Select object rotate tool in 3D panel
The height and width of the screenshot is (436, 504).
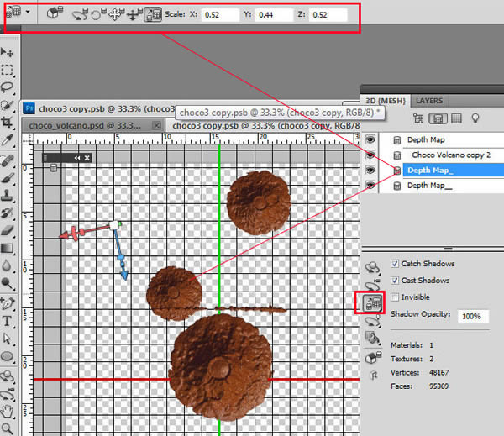(372, 267)
